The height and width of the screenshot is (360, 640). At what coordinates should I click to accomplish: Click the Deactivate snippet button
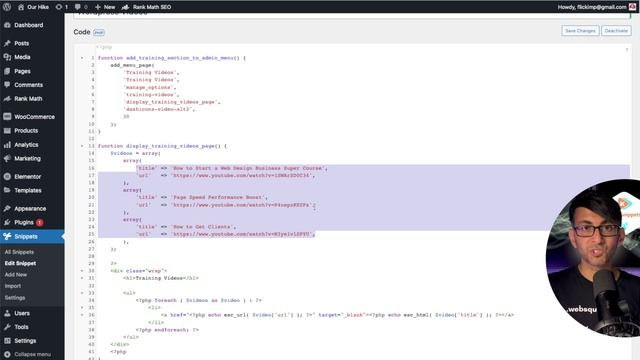coord(616,31)
